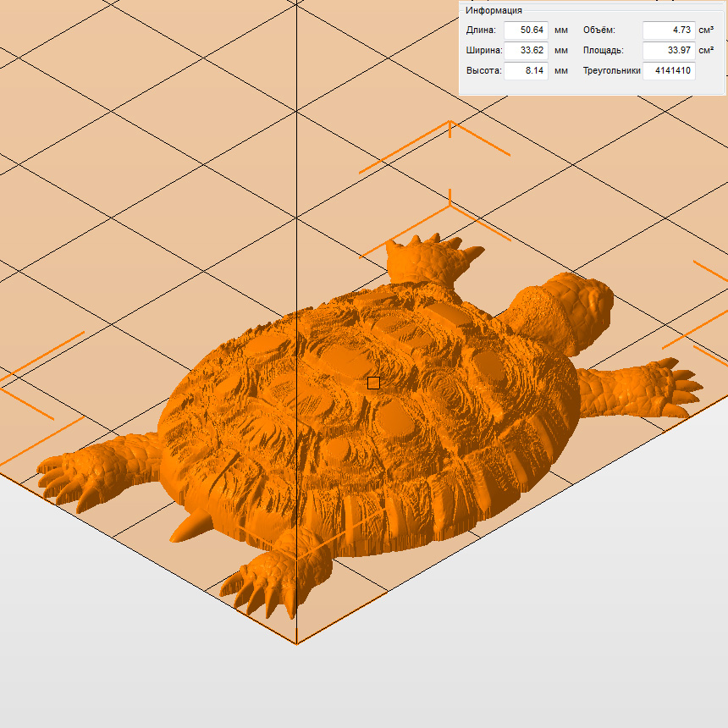Click the Объём label text
This screenshot has height=728, width=728.
(598, 30)
